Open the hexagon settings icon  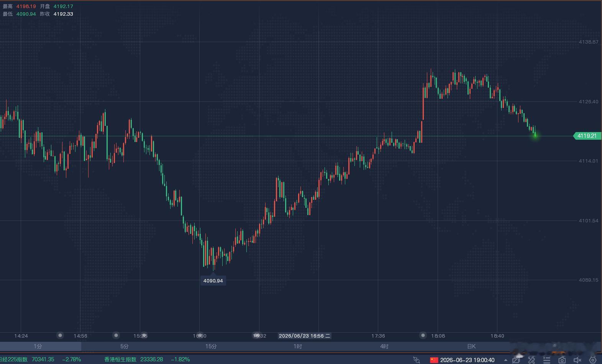pos(592,360)
